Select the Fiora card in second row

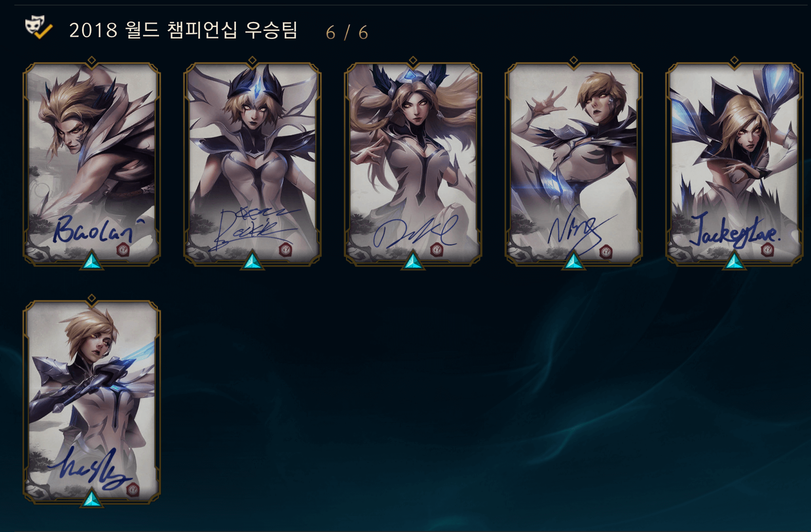tap(92, 402)
